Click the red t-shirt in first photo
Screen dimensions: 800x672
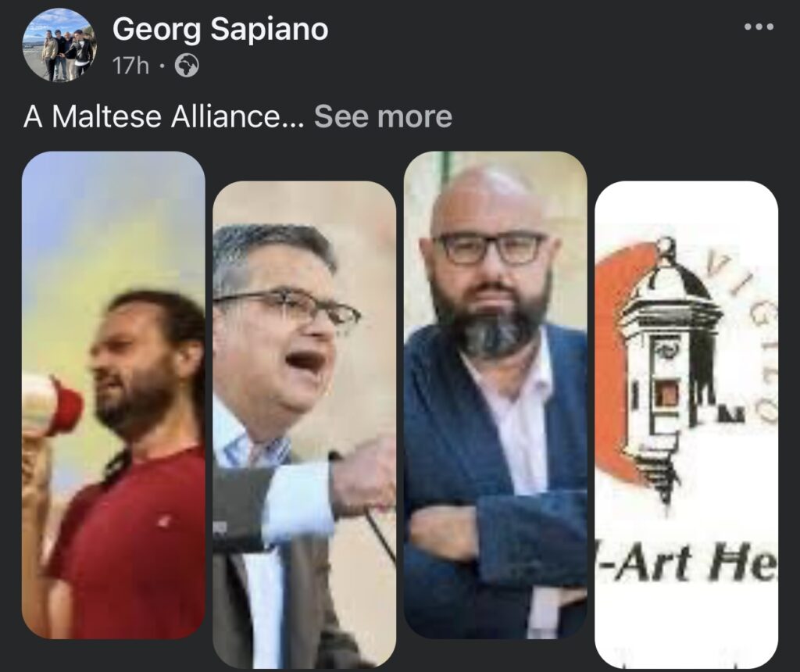click(x=127, y=541)
